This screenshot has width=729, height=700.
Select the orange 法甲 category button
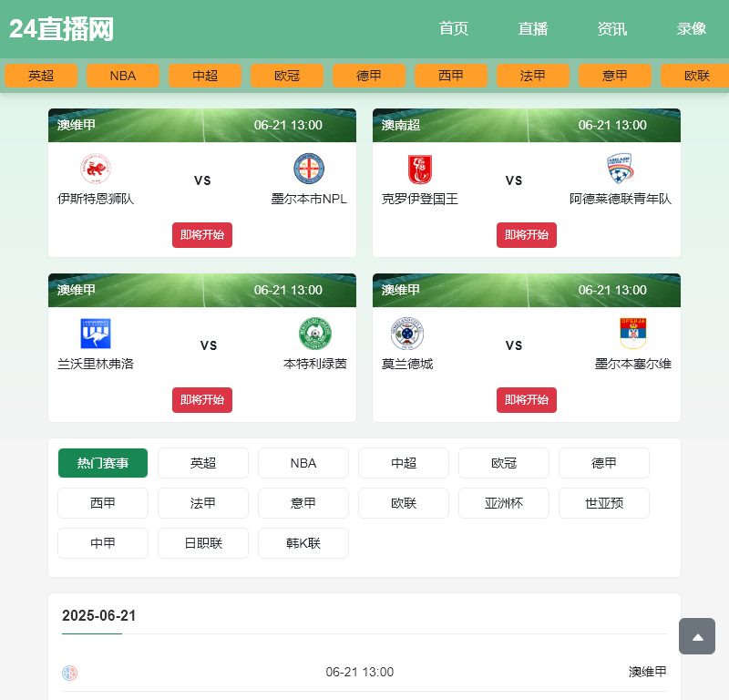(533, 76)
